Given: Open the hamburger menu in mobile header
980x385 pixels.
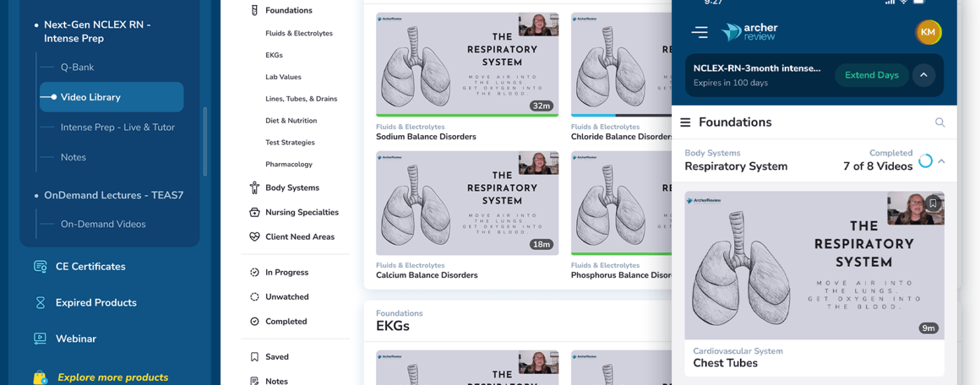Looking at the screenshot, I should [699, 32].
